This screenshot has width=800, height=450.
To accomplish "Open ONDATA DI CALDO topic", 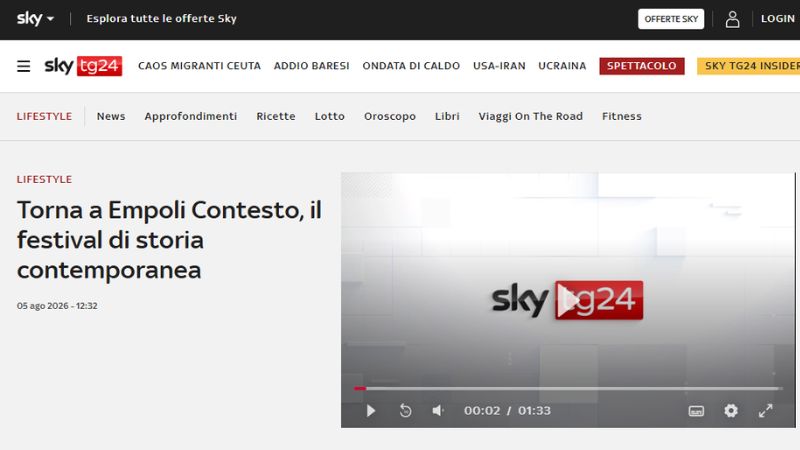I will click(x=411, y=66).
